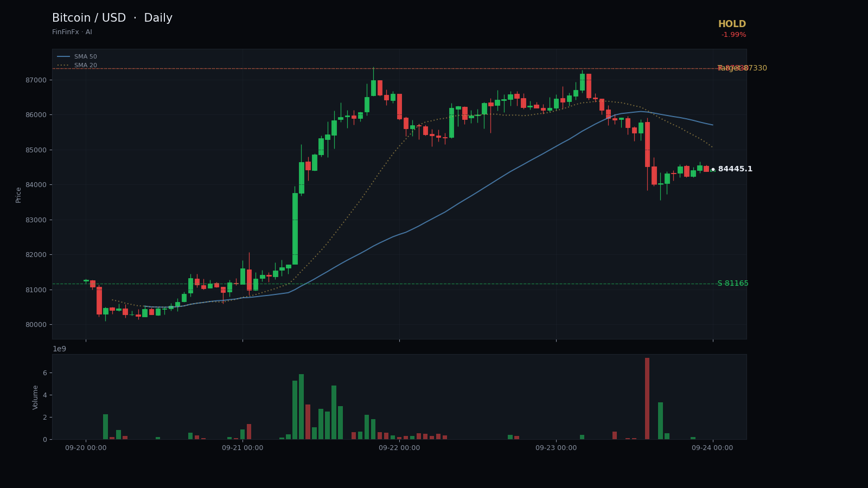868x488 pixels.
Task: Click the 09-23 00:00 date label
Action: [x=556, y=448]
